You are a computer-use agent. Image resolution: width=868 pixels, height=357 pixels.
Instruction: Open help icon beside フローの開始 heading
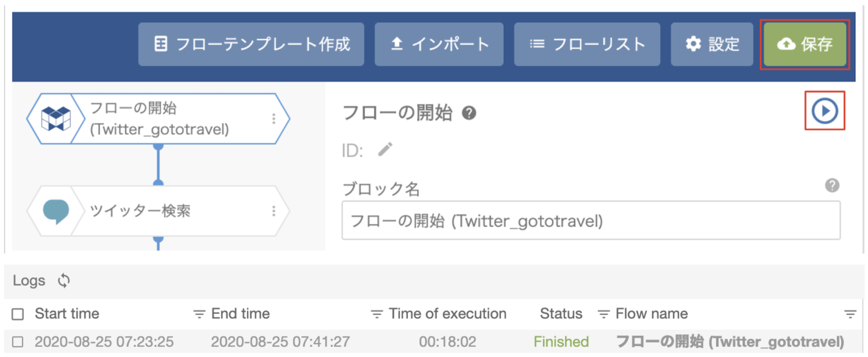coord(469,113)
